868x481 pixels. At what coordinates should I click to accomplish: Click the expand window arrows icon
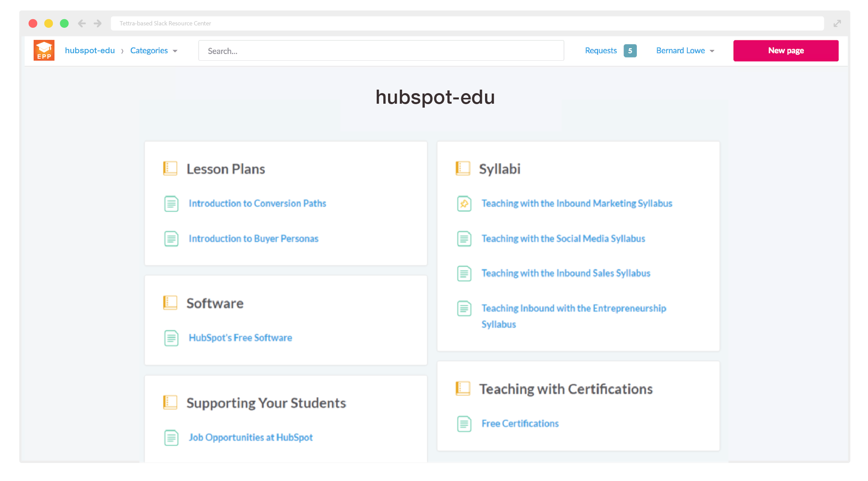(837, 23)
